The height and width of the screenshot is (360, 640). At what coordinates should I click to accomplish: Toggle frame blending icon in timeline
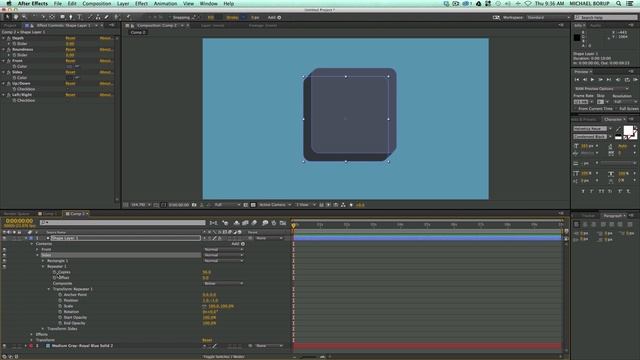pos(245,223)
